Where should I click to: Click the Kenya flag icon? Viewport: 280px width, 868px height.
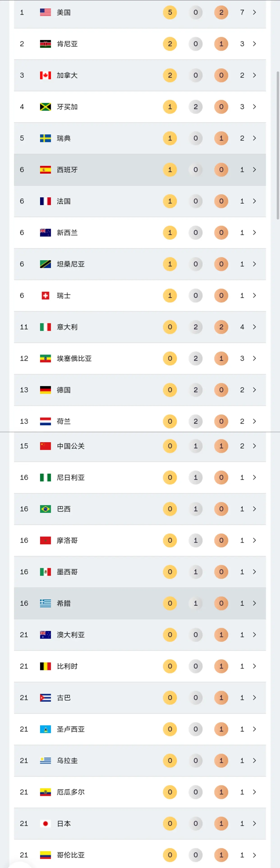coord(45,44)
